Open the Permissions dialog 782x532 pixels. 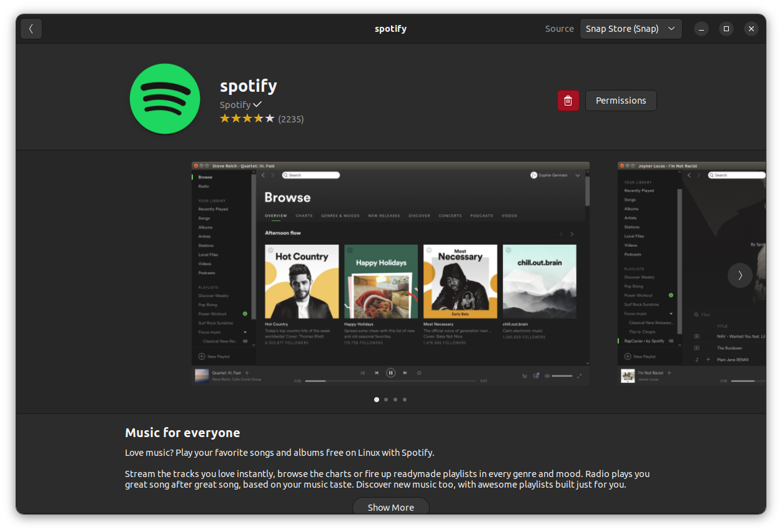click(x=620, y=101)
